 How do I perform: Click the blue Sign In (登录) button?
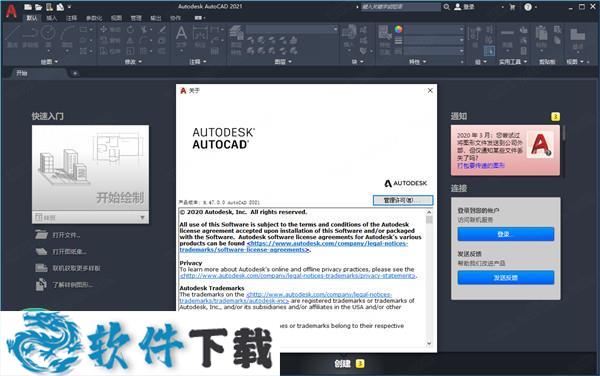(x=505, y=234)
